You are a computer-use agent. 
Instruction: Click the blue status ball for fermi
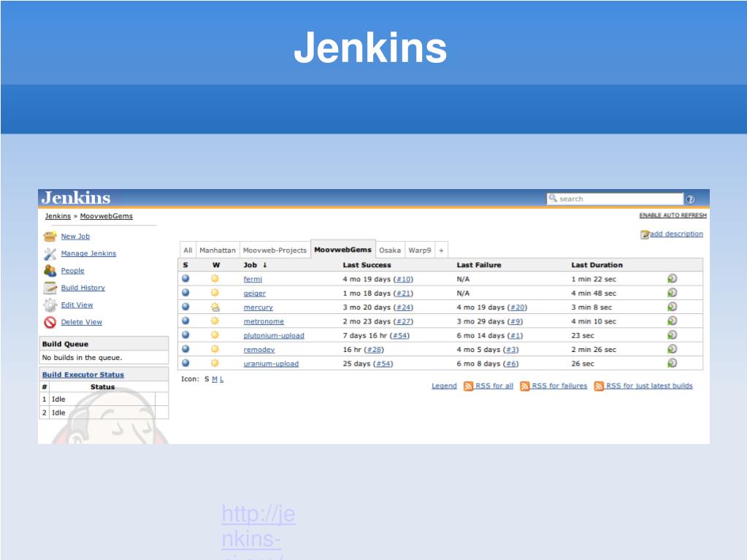[x=185, y=279]
